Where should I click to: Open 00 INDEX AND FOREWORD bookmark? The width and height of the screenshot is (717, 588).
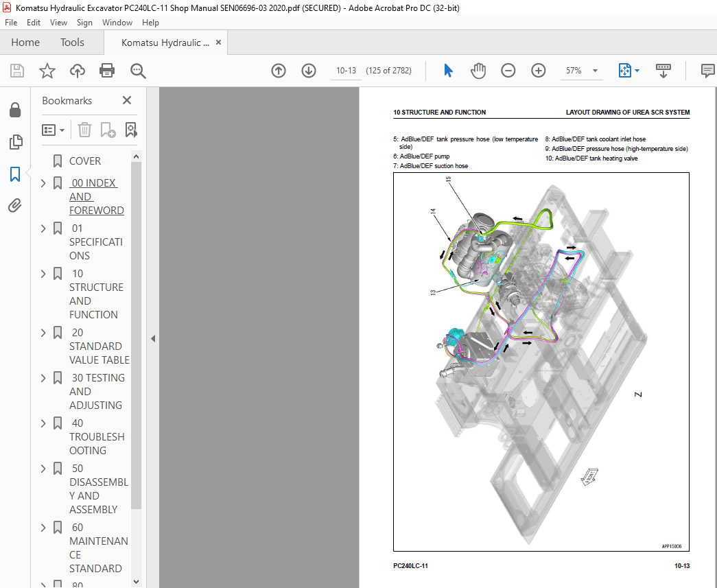(97, 197)
